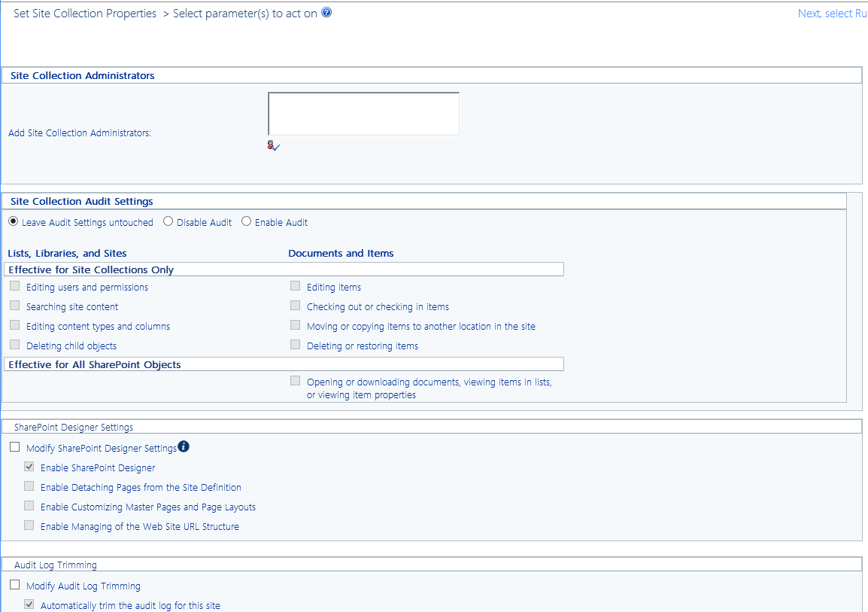Click the Check Names icon below administrators box
The width and height of the screenshot is (868, 612).
pos(272,145)
